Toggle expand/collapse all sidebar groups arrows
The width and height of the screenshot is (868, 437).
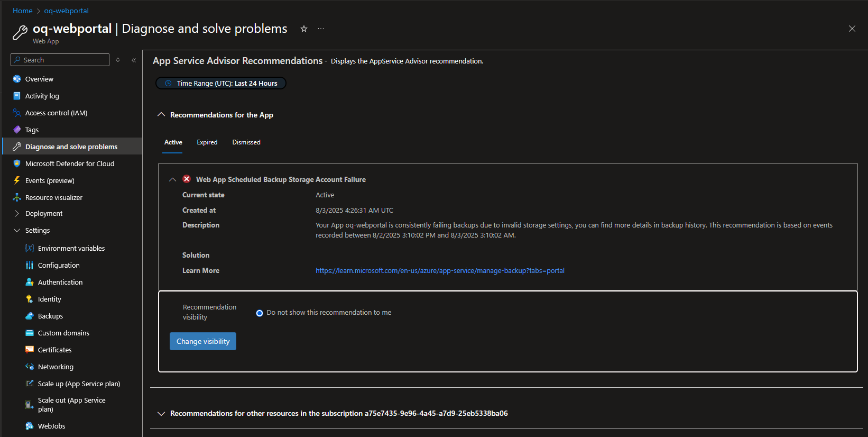point(118,60)
